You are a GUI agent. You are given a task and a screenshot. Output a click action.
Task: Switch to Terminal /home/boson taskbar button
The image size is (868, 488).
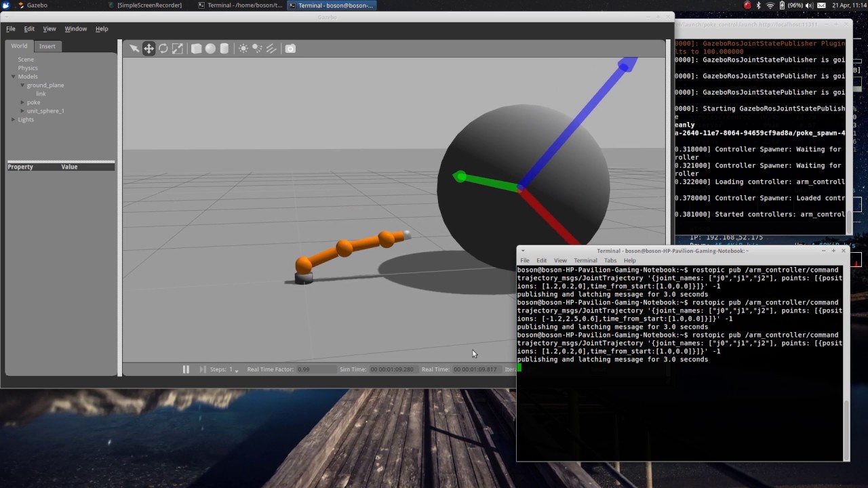pos(239,5)
